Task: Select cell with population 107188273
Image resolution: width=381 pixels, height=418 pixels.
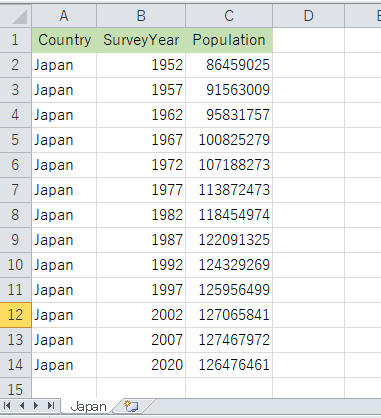Action: (229, 165)
